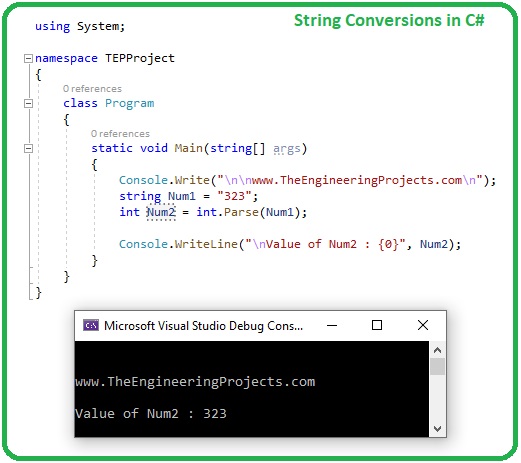Click Console.WriteLine statement
The width and height of the screenshot is (521, 463).
[x=290, y=244]
